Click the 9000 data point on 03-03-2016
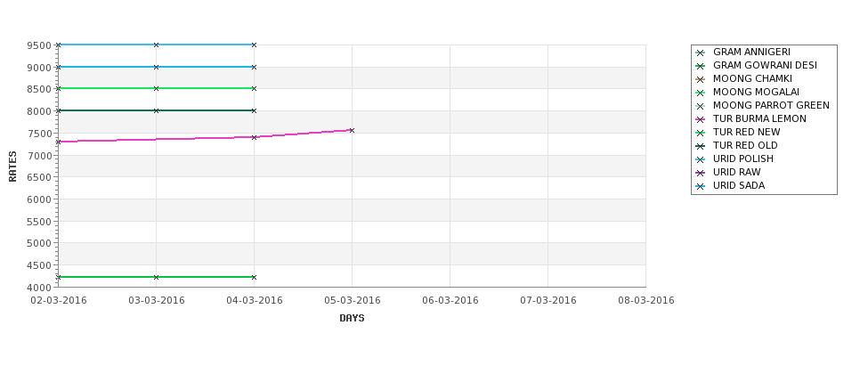The height and width of the screenshot is (382, 868). (x=156, y=67)
